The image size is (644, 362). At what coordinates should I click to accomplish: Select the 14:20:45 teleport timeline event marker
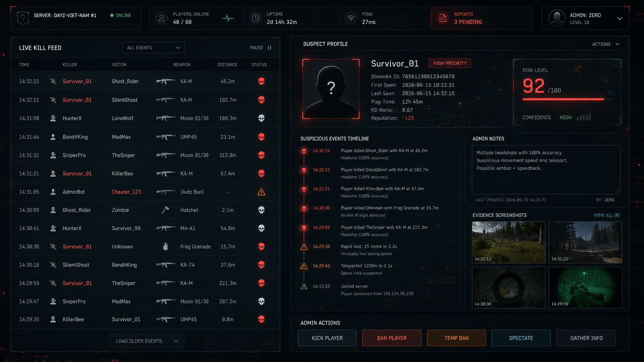[x=304, y=266]
